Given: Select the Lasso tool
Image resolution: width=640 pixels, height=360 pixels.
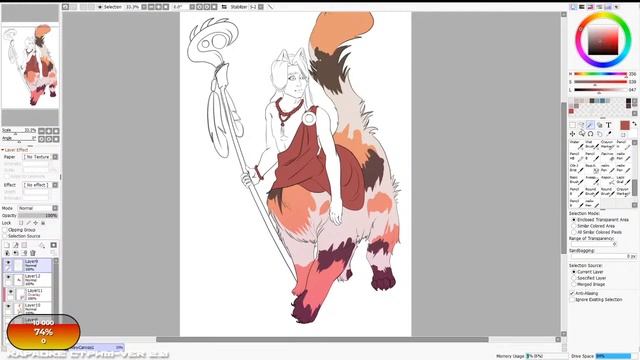Looking at the screenshot, I should (x=581, y=125).
